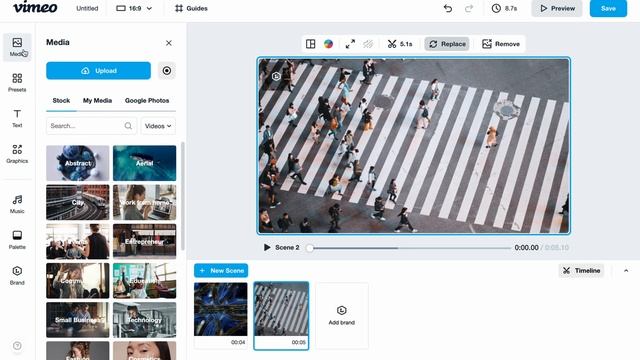This screenshot has height=360, width=640.
Task: Collapse the scenes panel with chevron
Action: coord(626,271)
